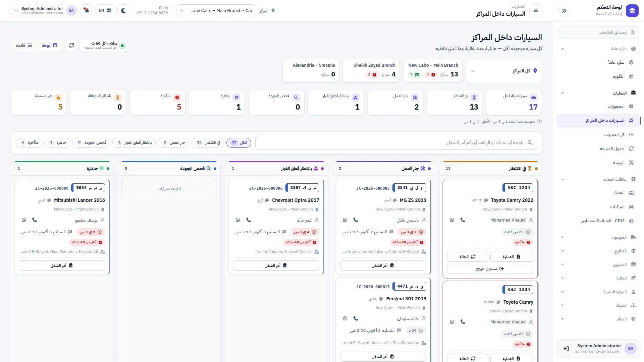This screenshot has width=644, height=362.
Task: Click 'أمر الشغل' on the Mitsubishi Lancer card
Action: point(62,265)
